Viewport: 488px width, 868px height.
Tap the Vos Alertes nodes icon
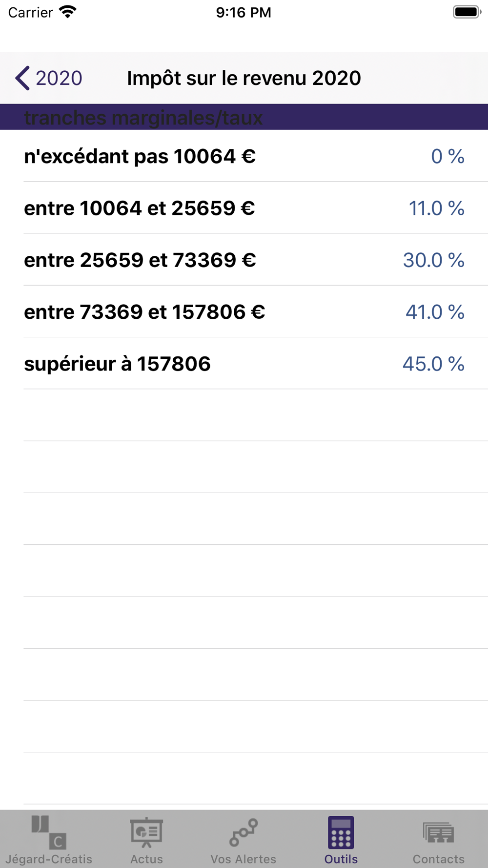[x=244, y=832]
